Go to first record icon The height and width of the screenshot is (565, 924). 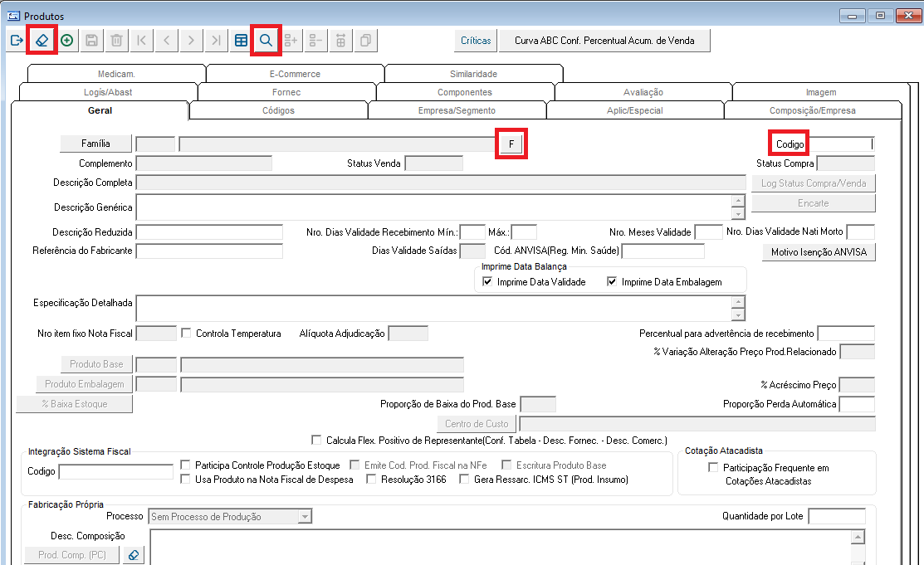click(141, 40)
